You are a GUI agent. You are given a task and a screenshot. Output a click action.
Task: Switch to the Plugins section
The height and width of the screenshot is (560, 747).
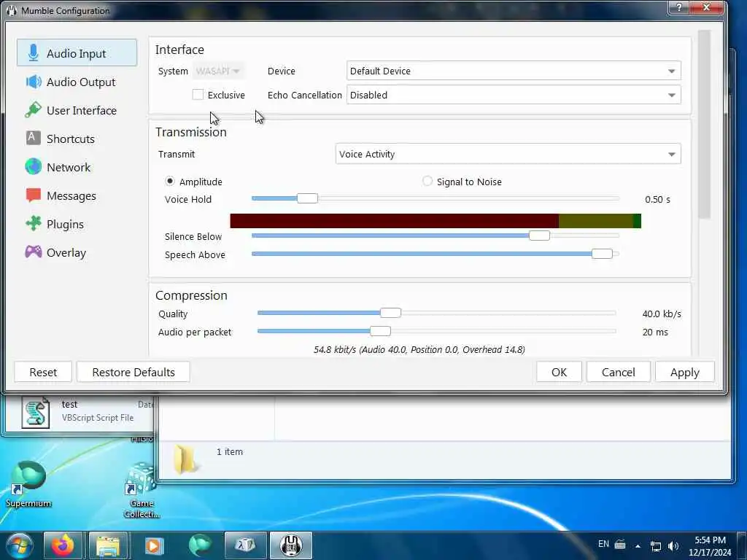[77, 224]
